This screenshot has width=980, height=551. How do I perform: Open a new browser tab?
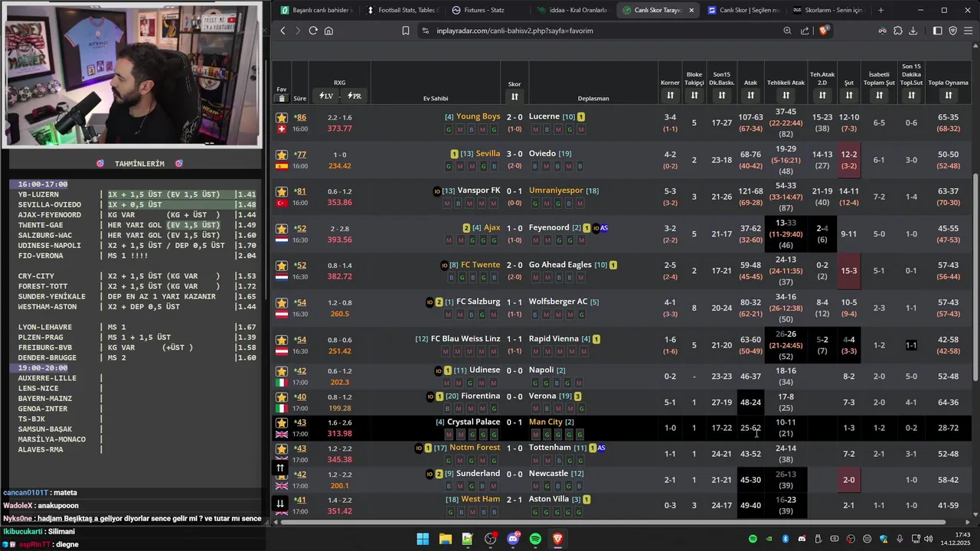pos(880,10)
